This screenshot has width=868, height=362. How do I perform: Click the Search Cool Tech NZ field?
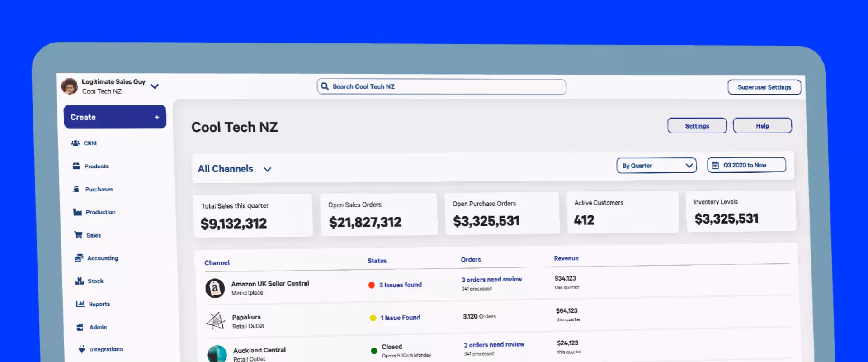click(x=442, y=86)
